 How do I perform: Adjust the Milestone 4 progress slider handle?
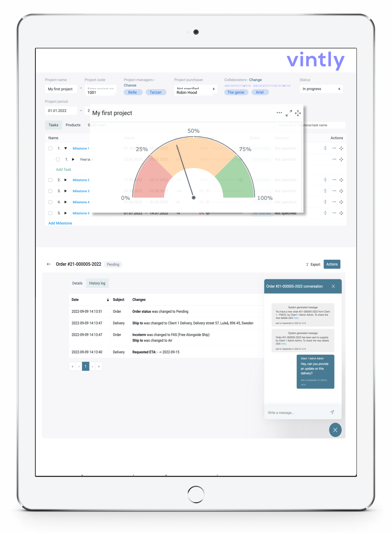pos(207,202)
